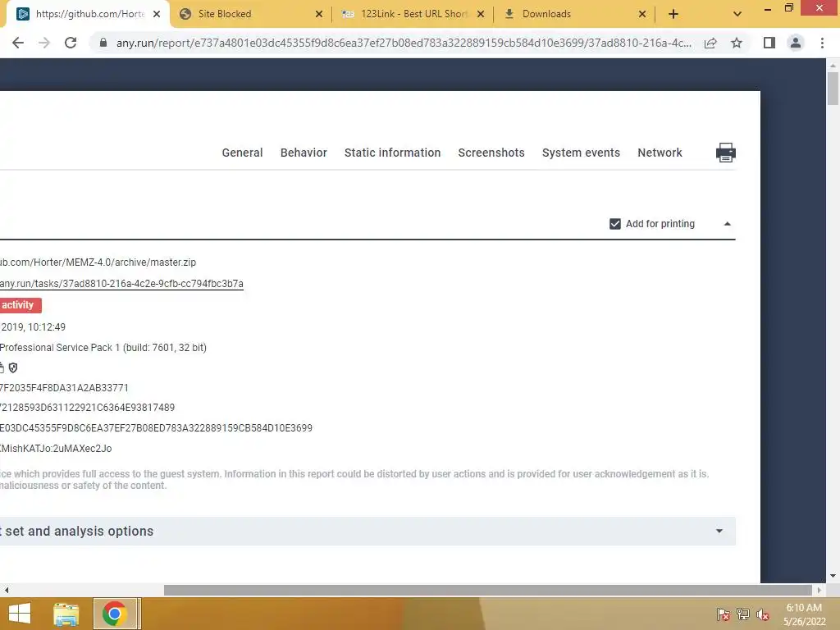Bookmark this page with the star icon
This screenshot has height=630, width=840.
coord(737,43)
